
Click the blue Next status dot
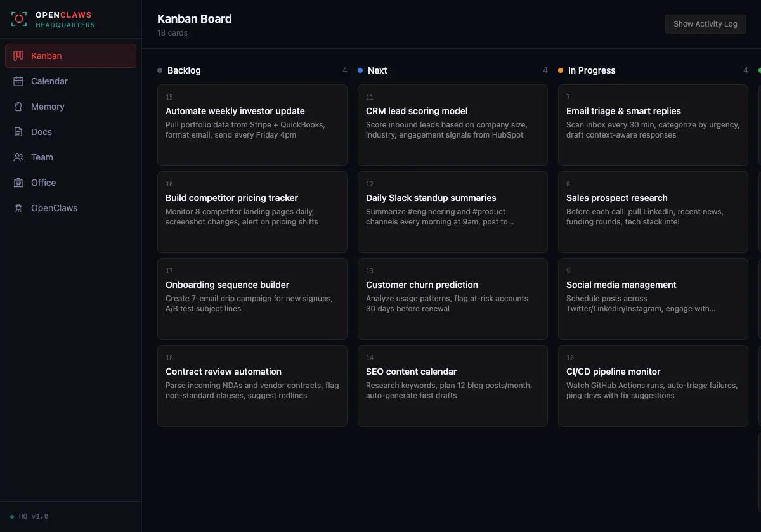point(360,70)
